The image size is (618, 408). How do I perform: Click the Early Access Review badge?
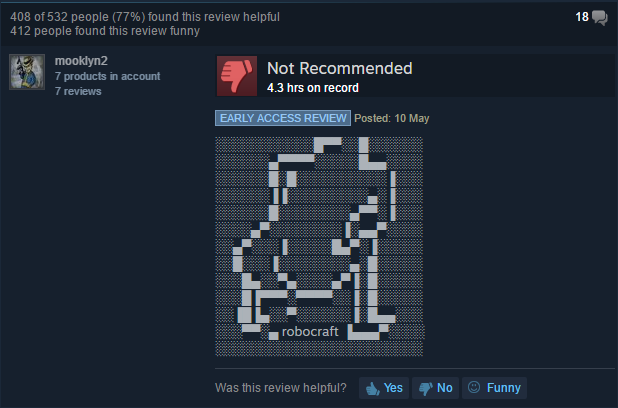coord(283,118)
